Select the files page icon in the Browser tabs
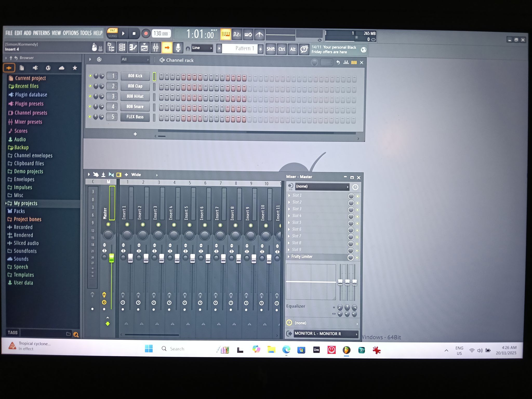Screen dimensions: 532x399 (22, 68)
